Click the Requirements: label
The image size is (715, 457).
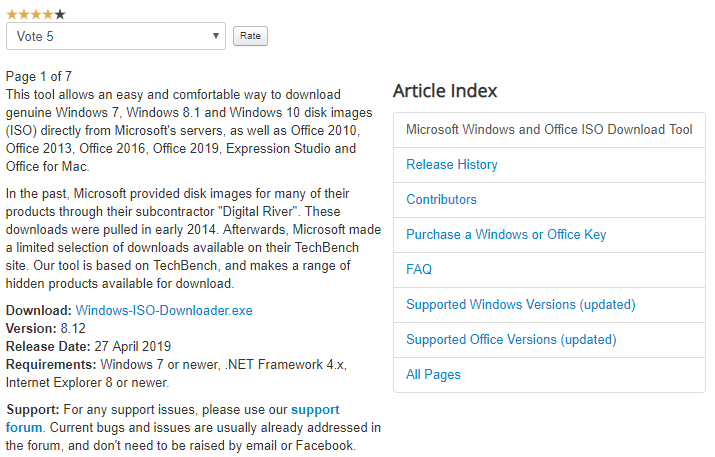(x=51, y=364)
